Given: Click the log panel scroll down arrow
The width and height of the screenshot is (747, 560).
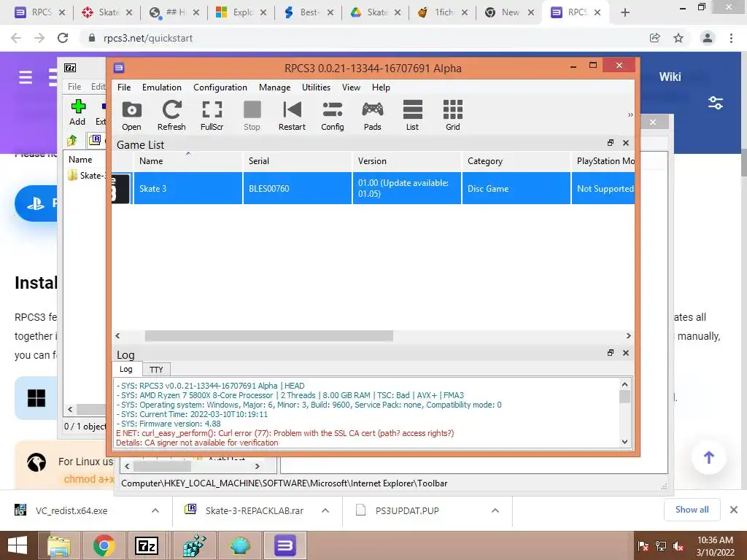Looking at the screenshot, I should [624, 441].
